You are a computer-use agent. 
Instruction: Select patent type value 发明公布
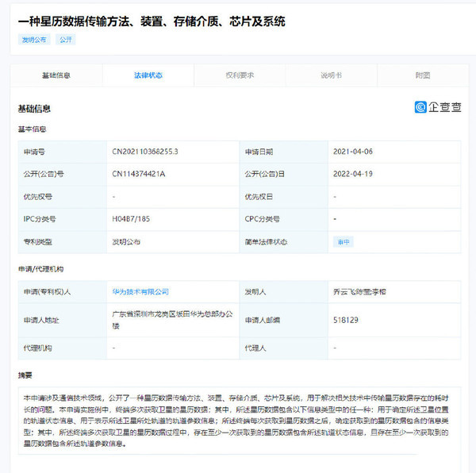[x=126, y=242]
